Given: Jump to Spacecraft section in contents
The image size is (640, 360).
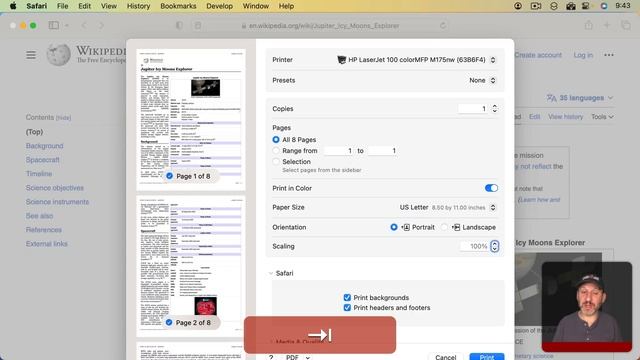Looking at the screenshot, I should tap(42, 160).
